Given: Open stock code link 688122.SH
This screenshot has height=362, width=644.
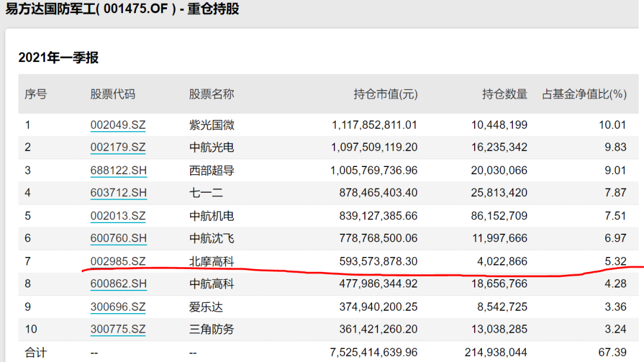Looking at the screenshot, I should pyautogui.click(x=118, y=171).
